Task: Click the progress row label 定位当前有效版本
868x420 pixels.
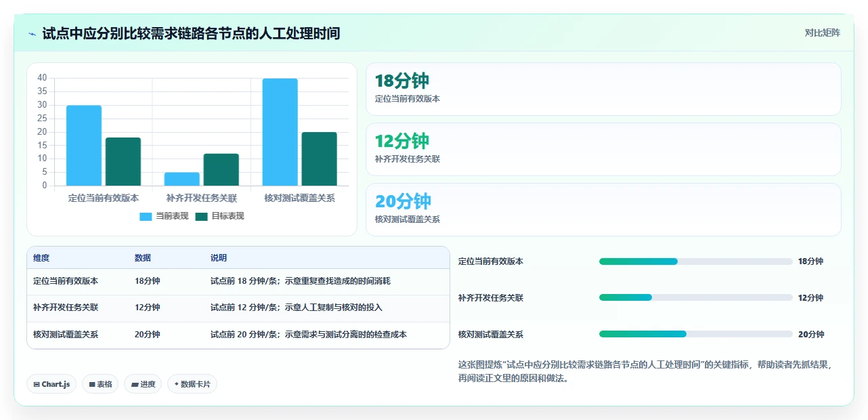Action: click(491, 261)
